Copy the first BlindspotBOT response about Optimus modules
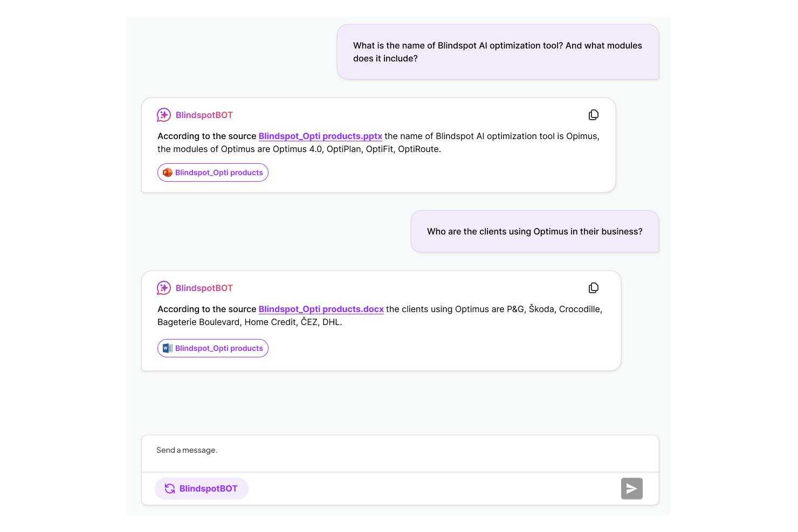Viewport: 798px width, 532px height. coord(594,115)
